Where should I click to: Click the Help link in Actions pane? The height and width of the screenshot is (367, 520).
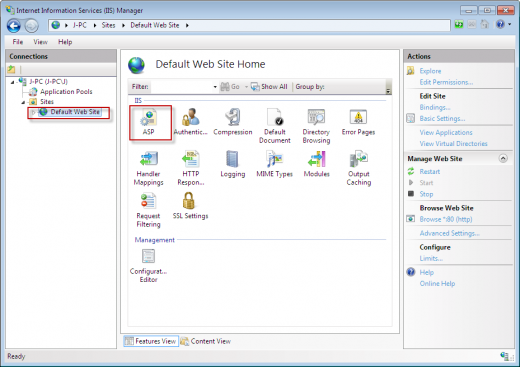(x=426, y=273)
